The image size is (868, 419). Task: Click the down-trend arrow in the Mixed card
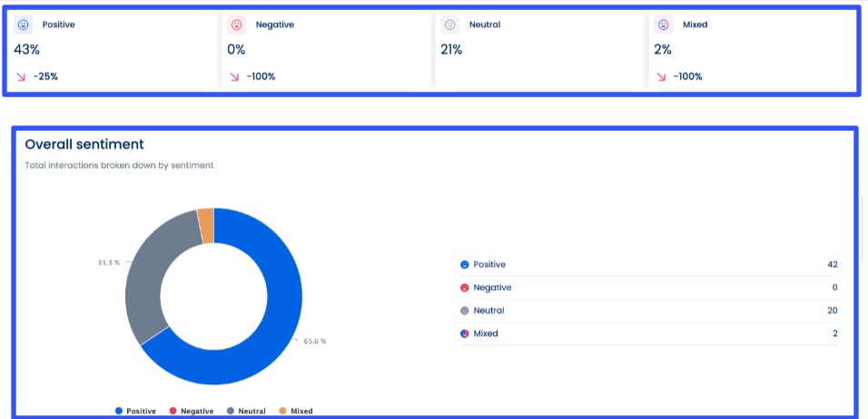pos(659,77)
